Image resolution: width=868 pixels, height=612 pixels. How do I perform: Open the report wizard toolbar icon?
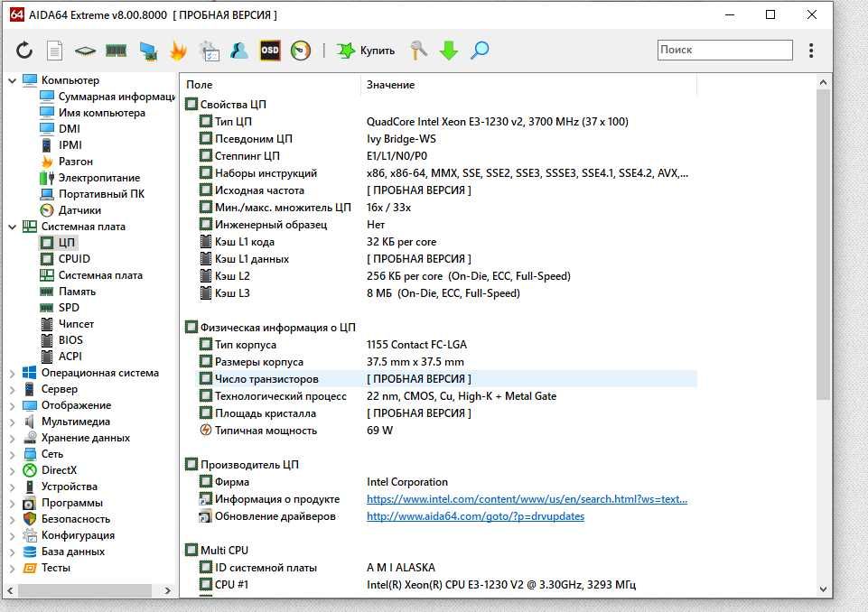click(209, 51)
